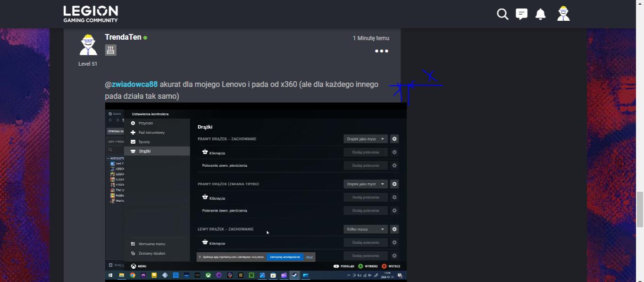Open the gear icon beside Prawy Drążek – Zachowanie
Viewport: 644px width, 282px height.
pos(394,138)
